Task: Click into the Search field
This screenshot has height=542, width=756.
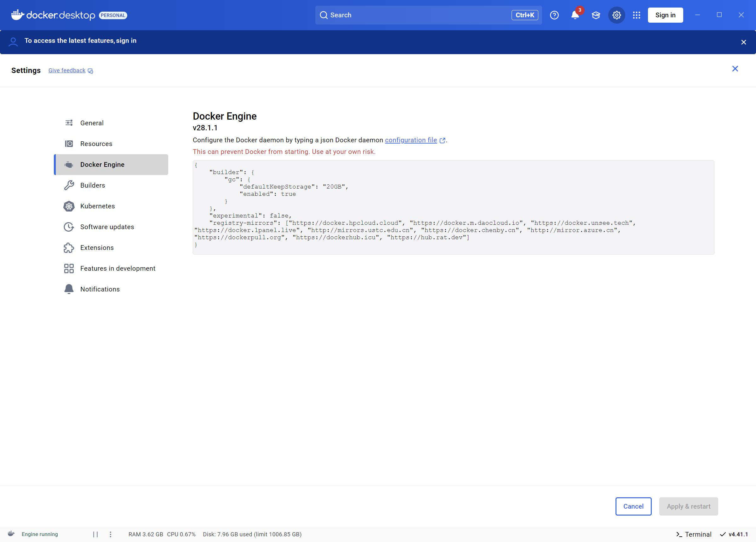Action: pyautogui.click(x=413, y=15)
